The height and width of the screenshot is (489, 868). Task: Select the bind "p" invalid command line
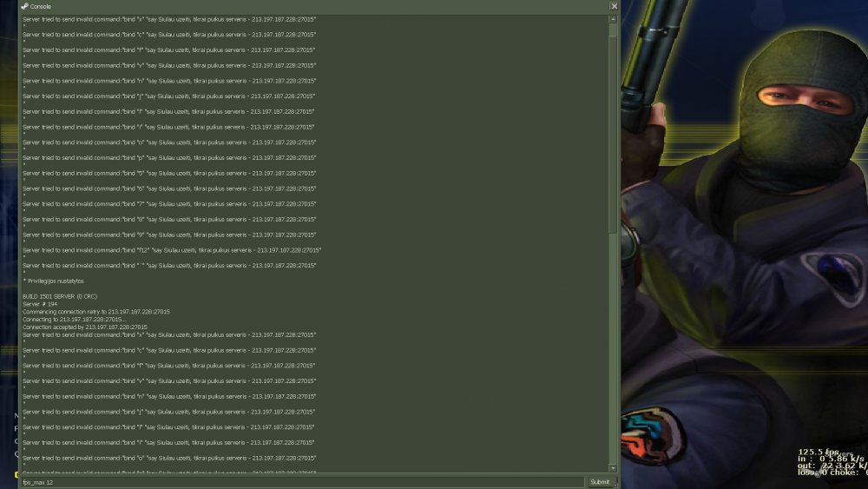pyautogui.click(x=169, y=158)
